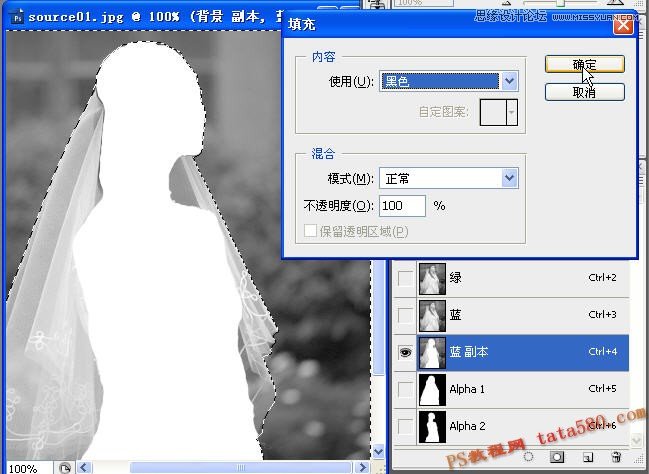The image size is (649, 474).
Task: Click the Ps icon in the source01.jpg title bar
Action: click(17, 17)
